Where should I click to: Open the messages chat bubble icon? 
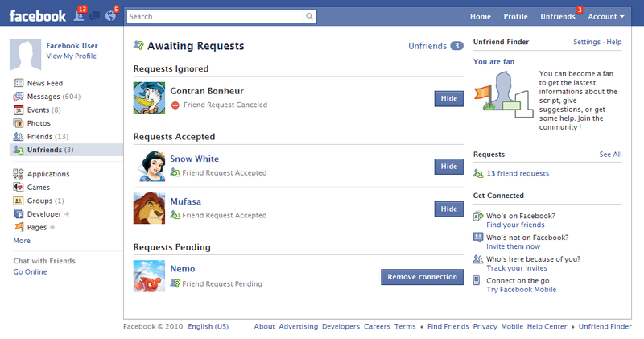95,16
